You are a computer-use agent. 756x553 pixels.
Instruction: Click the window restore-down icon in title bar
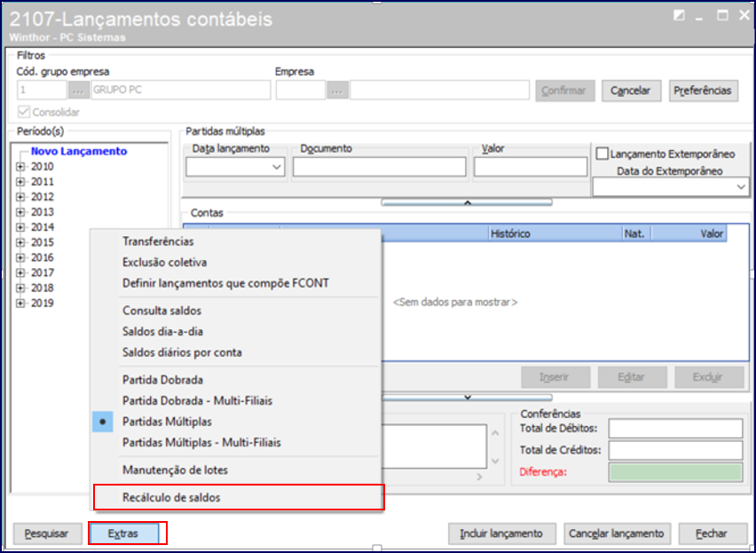point(680,16)
